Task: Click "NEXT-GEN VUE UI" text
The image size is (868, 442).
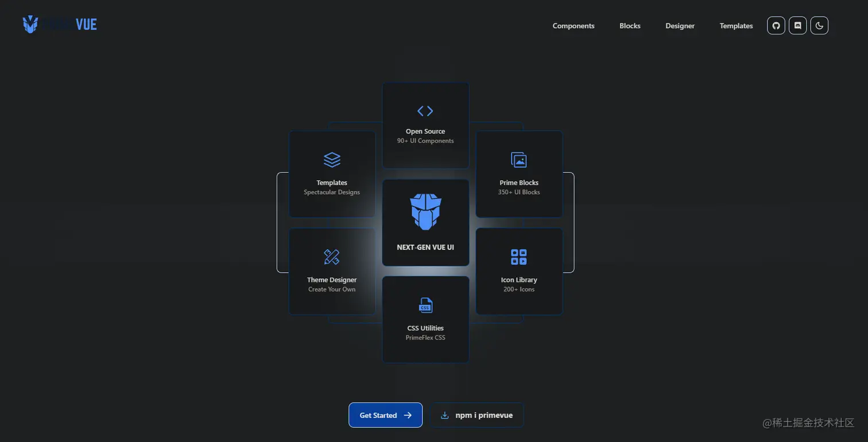Action: tap(425, 247)
